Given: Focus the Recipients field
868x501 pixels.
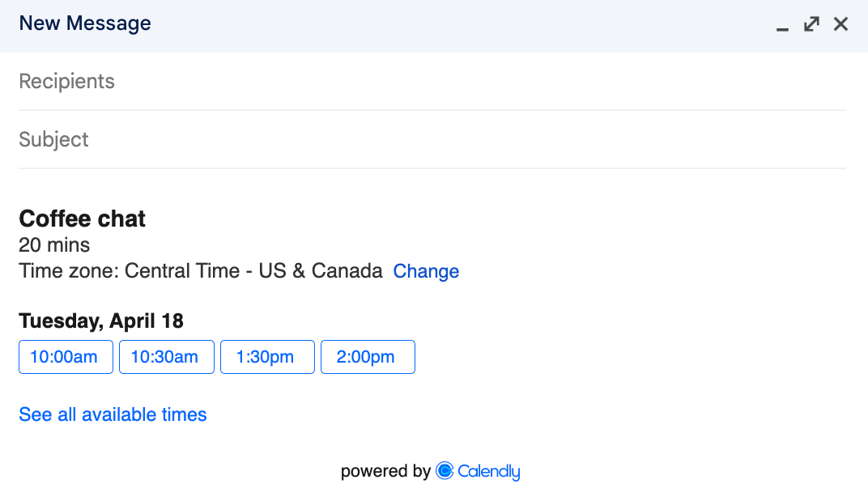Looking at the screenshot, I should [432, 82].
